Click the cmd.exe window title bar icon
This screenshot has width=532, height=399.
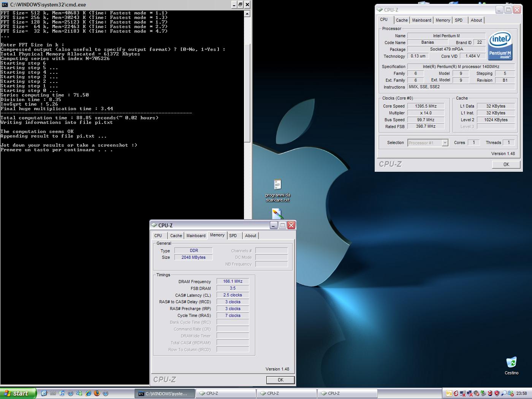[5, 5]
